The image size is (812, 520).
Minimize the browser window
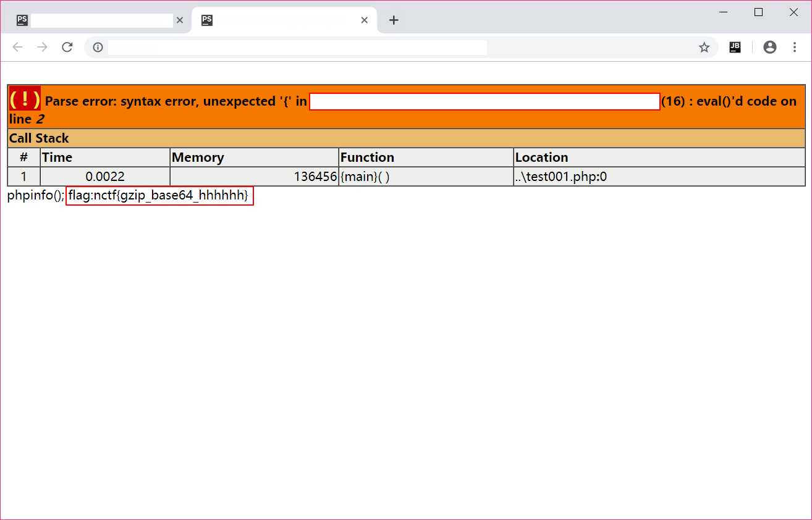point(724,12)
